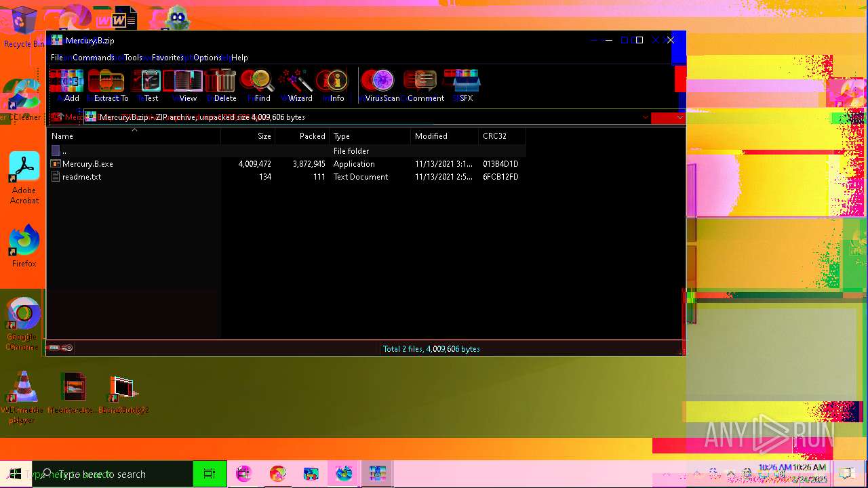The image size is (868, 488).
Task: Click the CRC32 value 013B4D1D
Action: click(x=500, y=164)
